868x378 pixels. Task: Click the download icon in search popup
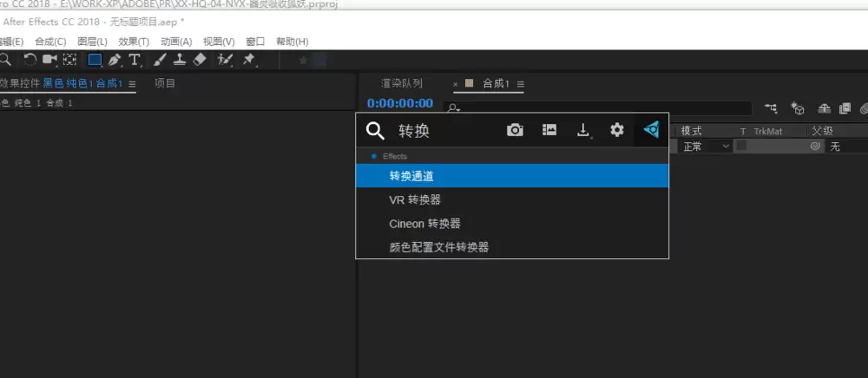pos(583,130)
